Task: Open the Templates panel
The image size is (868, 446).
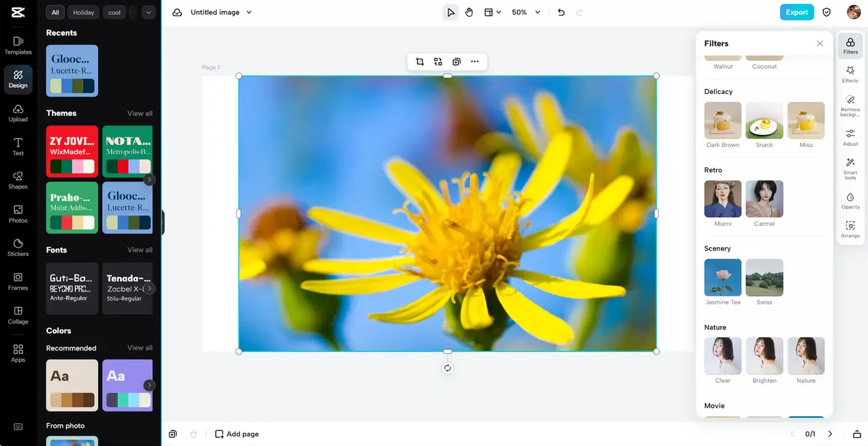Action: coord(18,46)
